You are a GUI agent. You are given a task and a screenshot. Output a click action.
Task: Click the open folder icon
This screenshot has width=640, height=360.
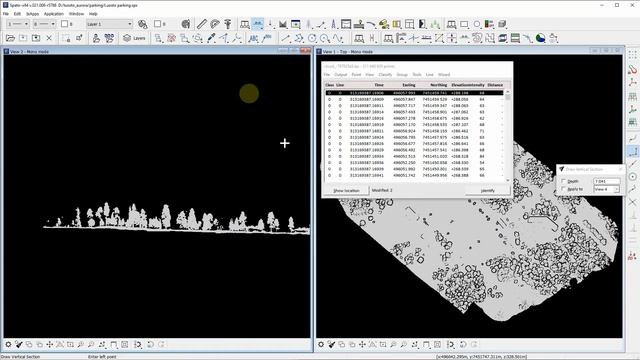10,38
